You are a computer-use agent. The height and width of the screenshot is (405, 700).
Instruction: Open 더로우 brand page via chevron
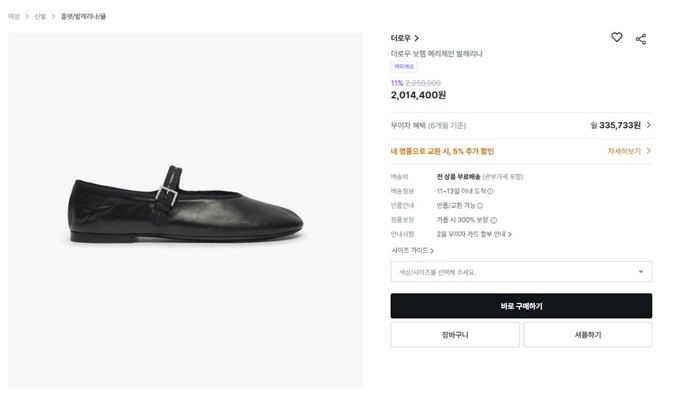[416, 38]
